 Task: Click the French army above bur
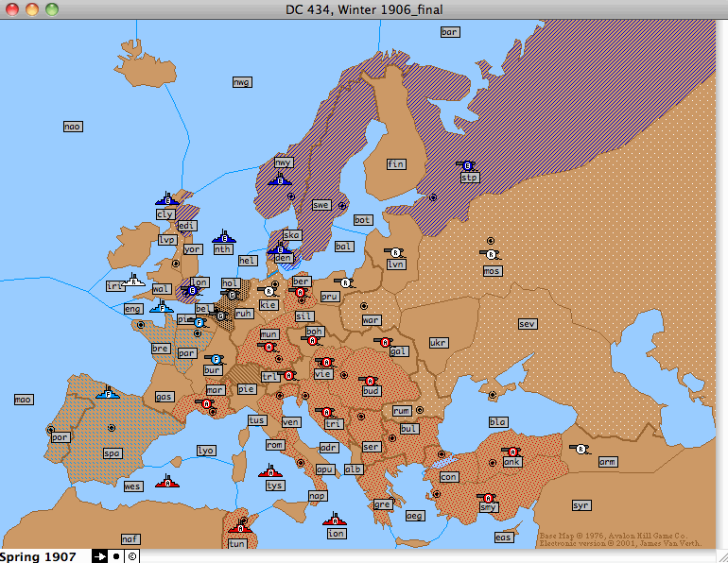(x=215, y=359)
